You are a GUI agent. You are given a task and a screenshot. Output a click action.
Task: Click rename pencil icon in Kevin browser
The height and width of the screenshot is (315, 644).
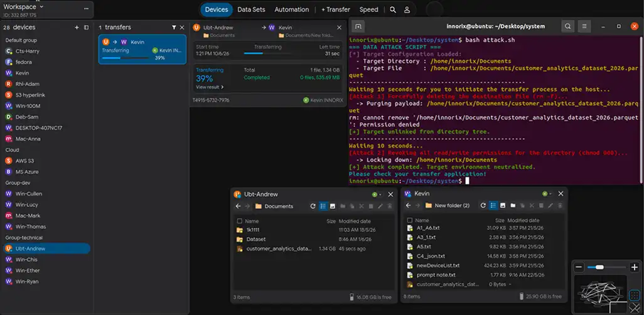[550, 205]
